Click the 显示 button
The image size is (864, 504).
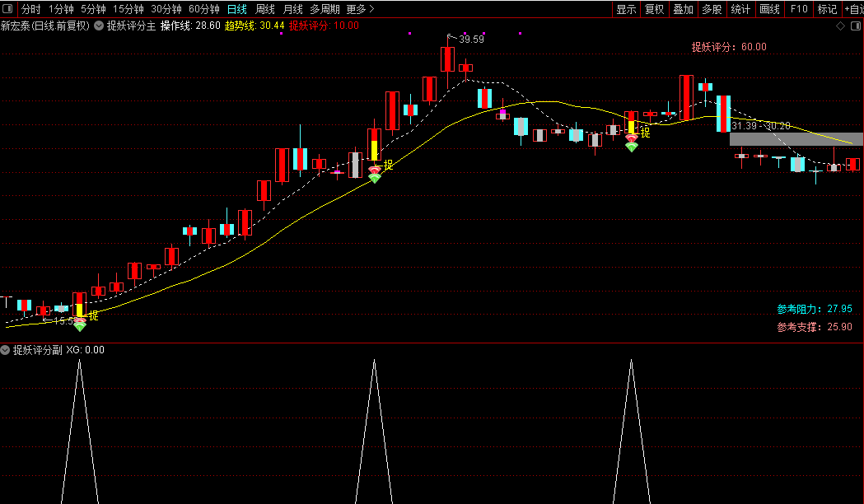click(626, 9)
